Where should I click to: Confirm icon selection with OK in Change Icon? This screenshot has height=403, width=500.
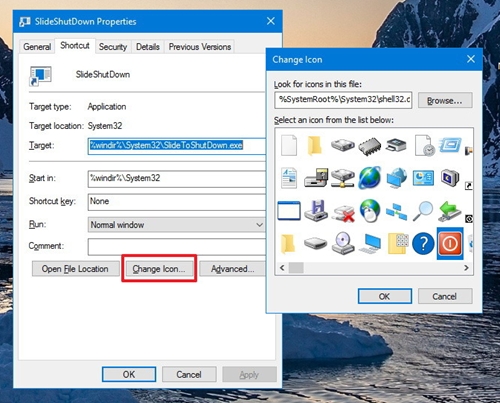point(385,296)
